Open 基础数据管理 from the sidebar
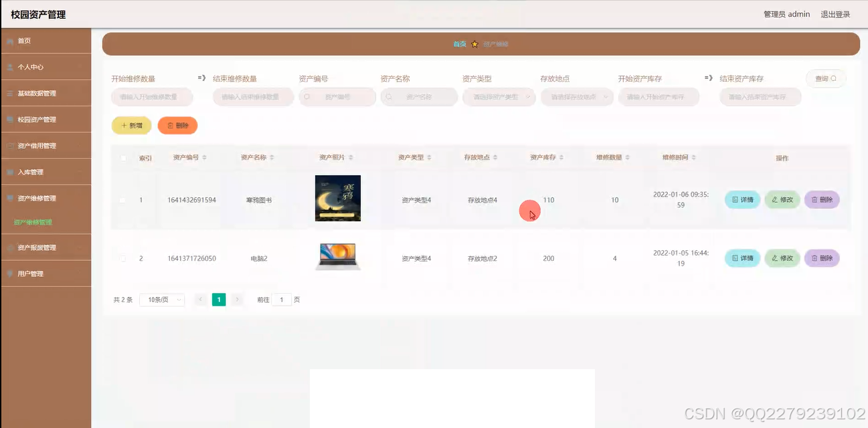The image size is (868, 428). (37, 93)
